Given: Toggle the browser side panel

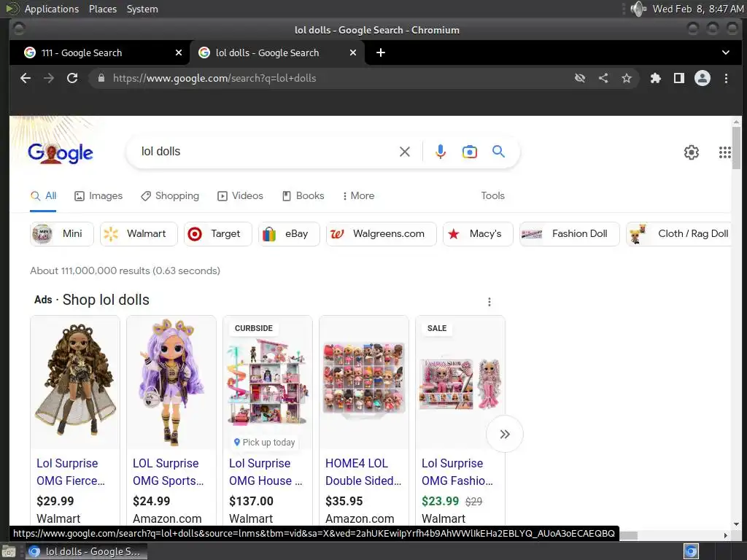Looking at the screenshot, I should pyautogui.click(x=679, y=78).
